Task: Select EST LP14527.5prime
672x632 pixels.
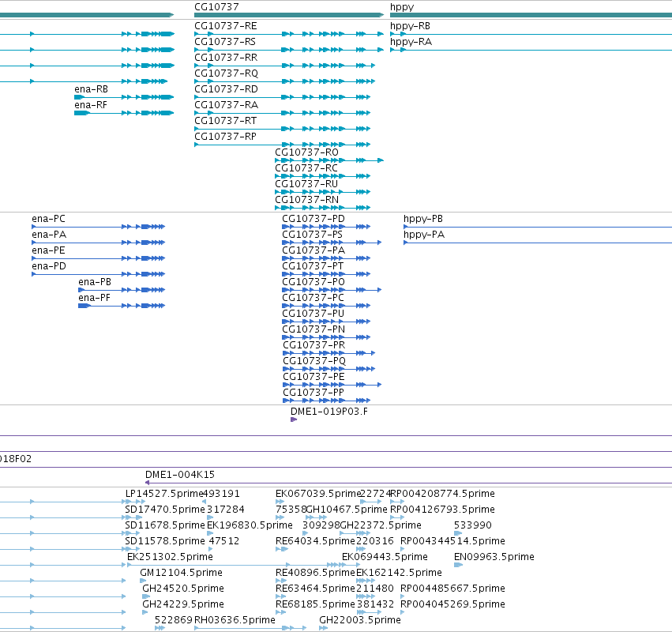Action: 164,494
